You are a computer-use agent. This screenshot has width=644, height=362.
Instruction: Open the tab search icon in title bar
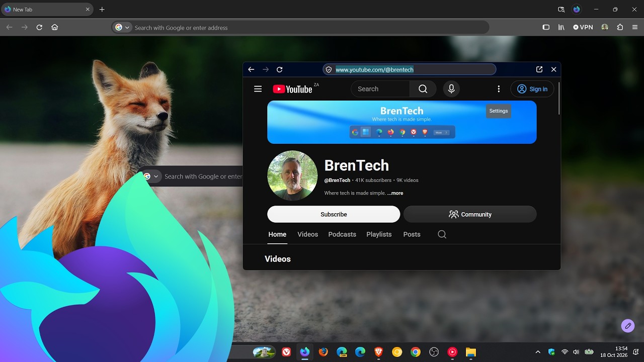[561, 10]
